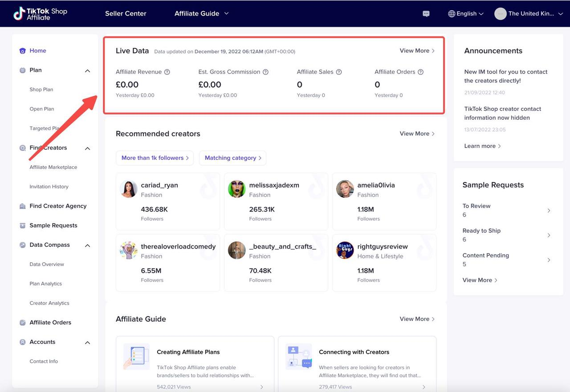Open creator contact information hidden announcement

pos(503,113)
